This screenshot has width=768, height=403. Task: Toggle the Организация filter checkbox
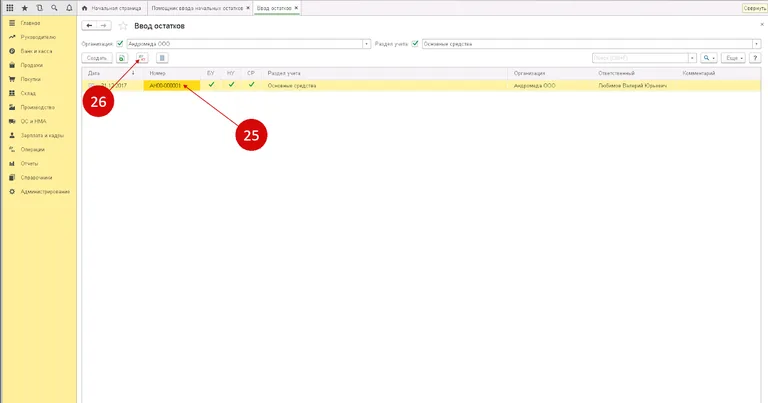120,43
